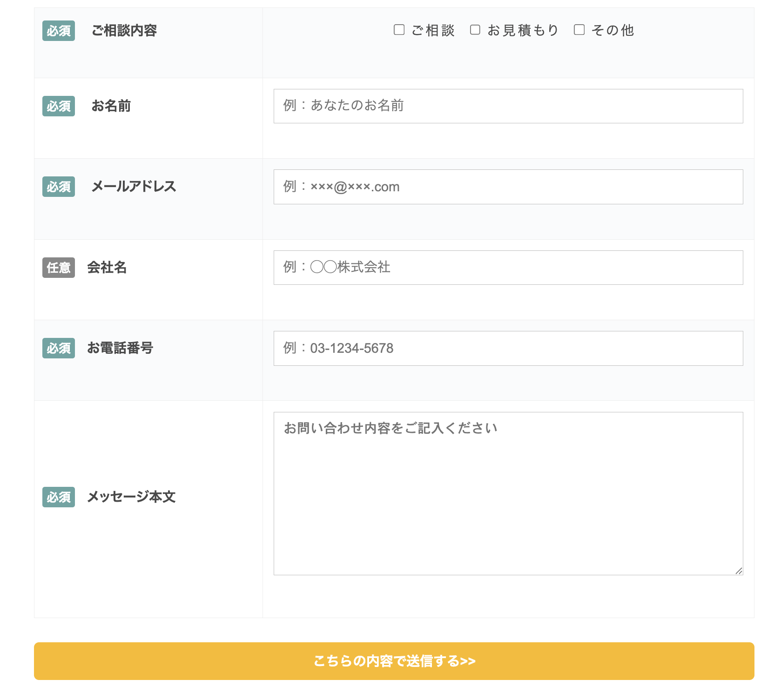This screenshot has width=781, height=700.
Task: Click the ご相談内容 row label
Action: coord(124,31)
